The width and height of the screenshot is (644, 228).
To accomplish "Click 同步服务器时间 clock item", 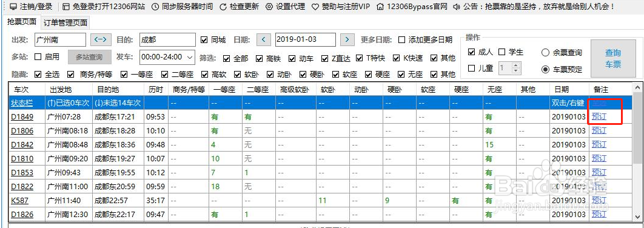I will tap(182, 7).
